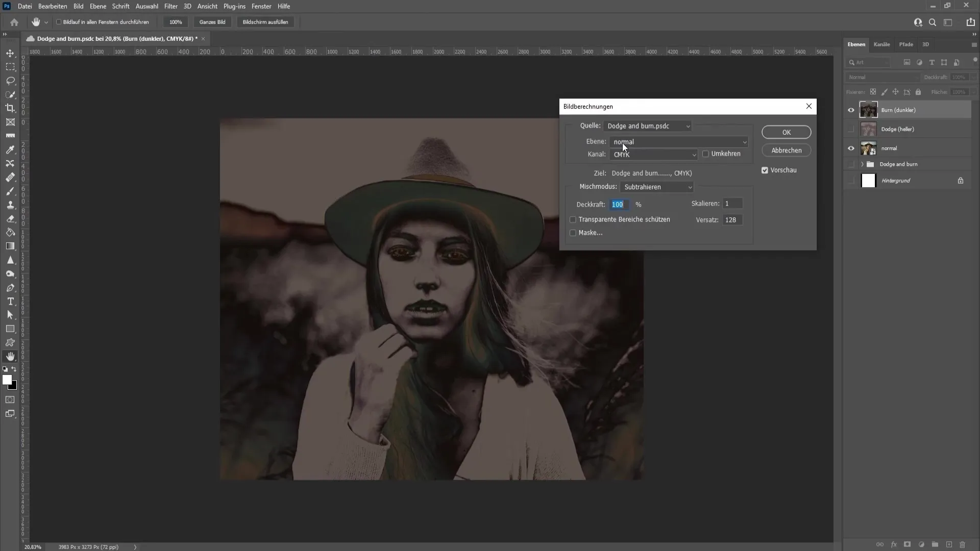Click the foreground color swatch
980x551 pixels.
click(x=7, y=380)
